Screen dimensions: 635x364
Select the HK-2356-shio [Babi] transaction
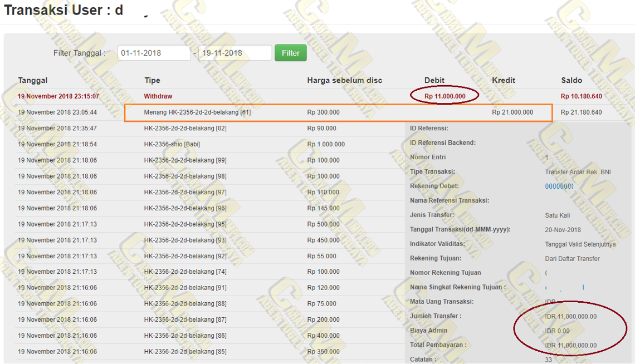point(172,144)
